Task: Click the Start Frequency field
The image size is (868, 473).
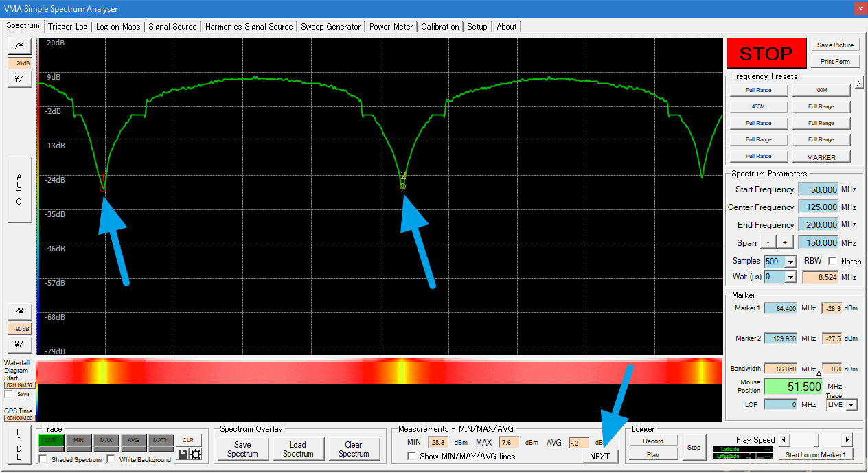Action: [819, 189]
